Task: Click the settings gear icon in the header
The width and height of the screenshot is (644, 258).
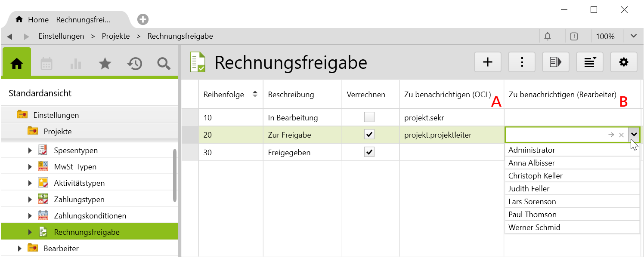Action: (x=623, y=62)
